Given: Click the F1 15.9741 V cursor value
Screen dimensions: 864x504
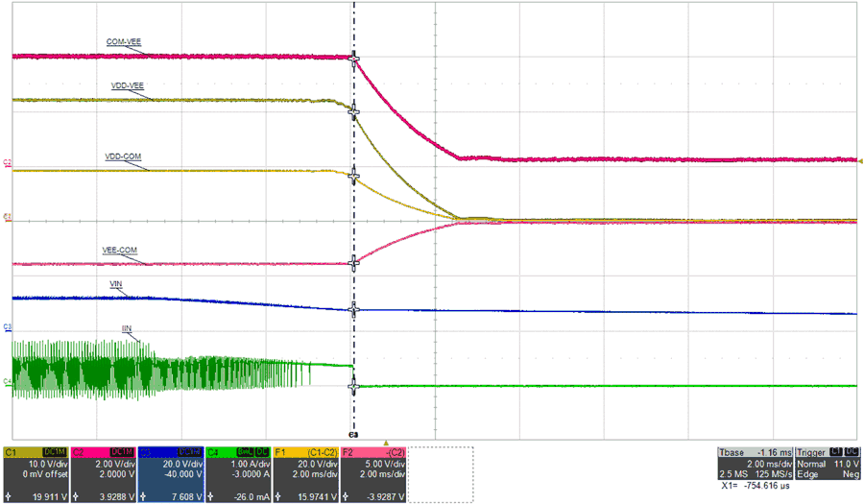Looking at the screenshot, I should [x=316, y=497].
